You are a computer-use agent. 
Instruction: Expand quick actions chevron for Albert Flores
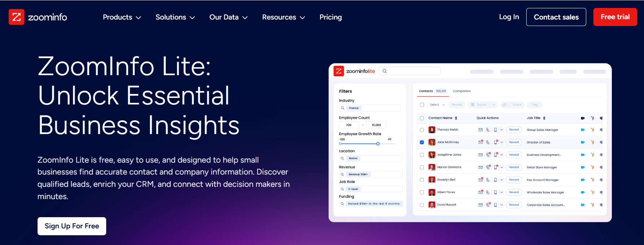tap(502, 192)
